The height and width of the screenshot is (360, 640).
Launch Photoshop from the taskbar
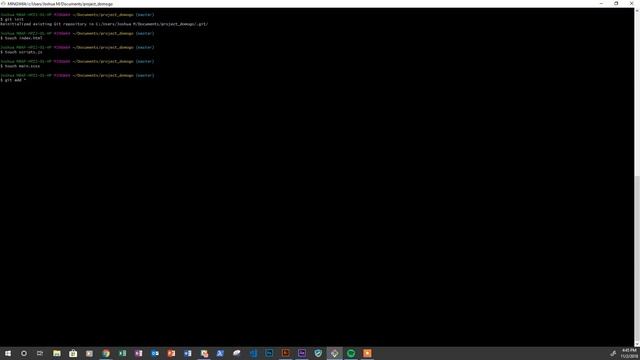(269, 353)
